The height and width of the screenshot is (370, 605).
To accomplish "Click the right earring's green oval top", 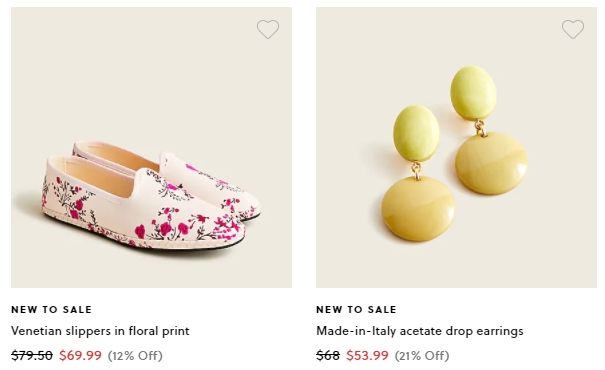I will pyautogui.click(x=473, y=93).
